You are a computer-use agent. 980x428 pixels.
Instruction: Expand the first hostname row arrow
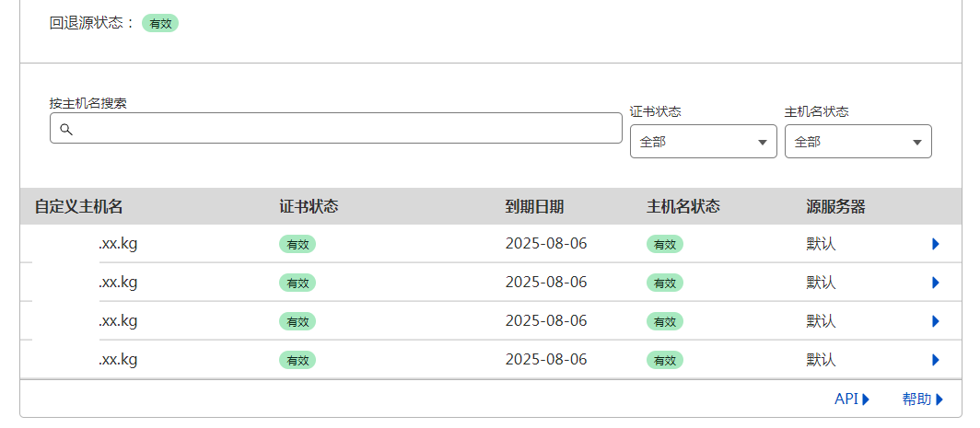pos(936,244)
